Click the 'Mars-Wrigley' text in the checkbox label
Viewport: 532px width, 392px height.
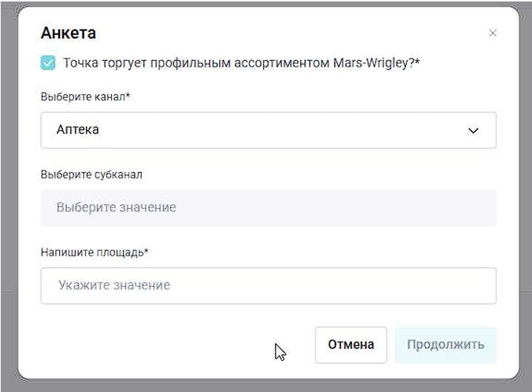click(374, 64)
